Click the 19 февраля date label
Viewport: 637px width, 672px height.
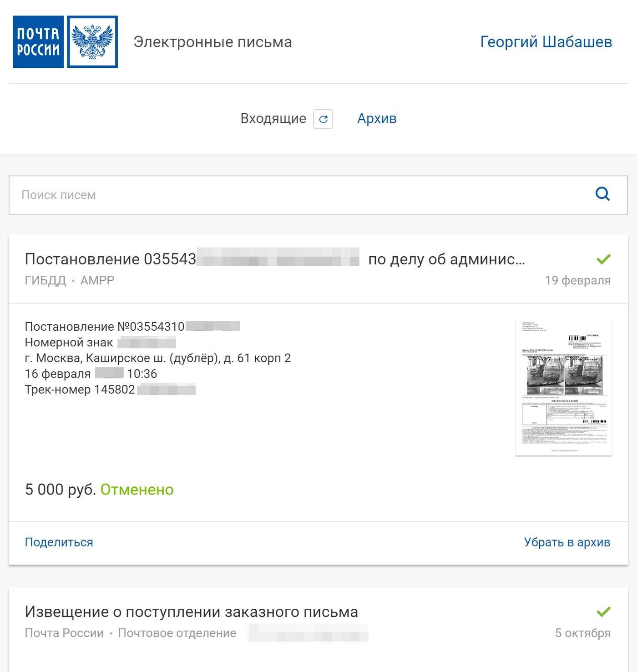(x=578, y=280)
